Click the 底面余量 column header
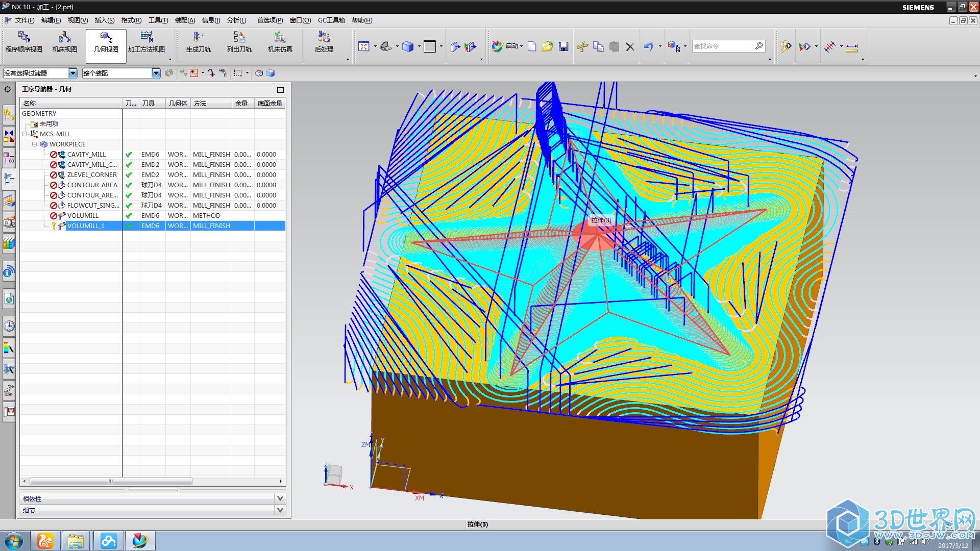980x551 pixels. [x=270, y=103]
